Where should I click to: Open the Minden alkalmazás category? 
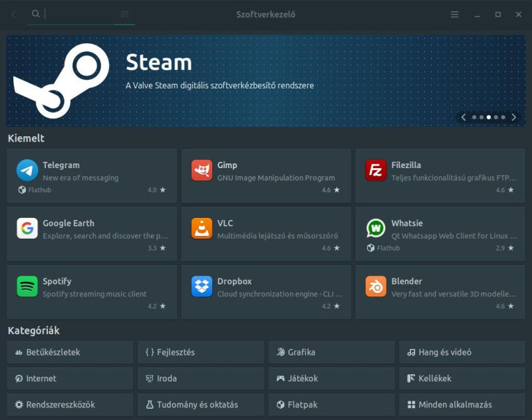pyautogui.click(x=462, y=405)
